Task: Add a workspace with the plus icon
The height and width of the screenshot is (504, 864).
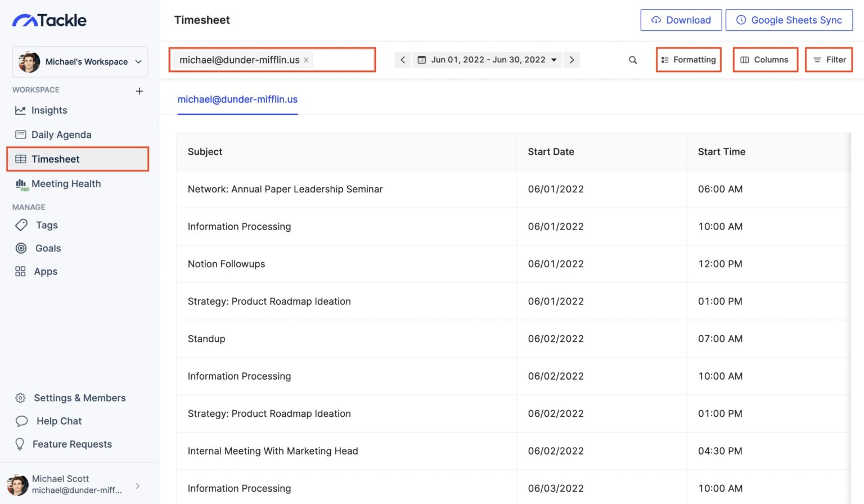Action: click(x=139, y=91)
